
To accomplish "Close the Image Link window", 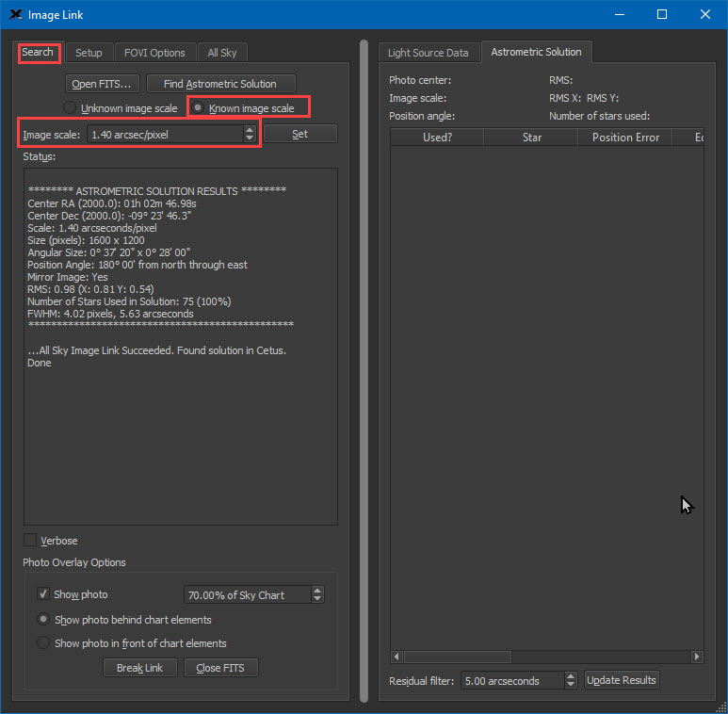I will pyautogui.click(x=704, y=14).
